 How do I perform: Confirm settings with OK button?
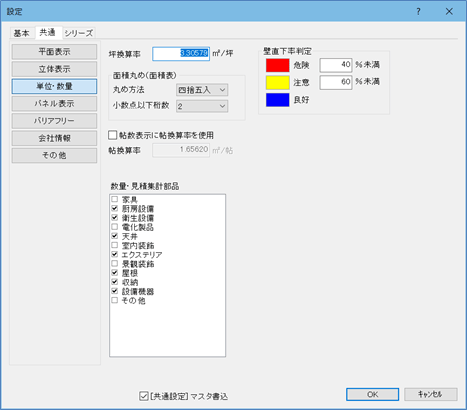pyautogui.click(x=372, y=394)
